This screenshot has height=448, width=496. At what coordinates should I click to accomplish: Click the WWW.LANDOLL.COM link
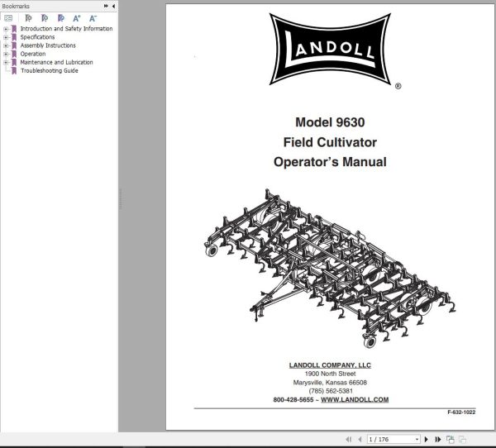pyautogui.click(x=355, y=399)
